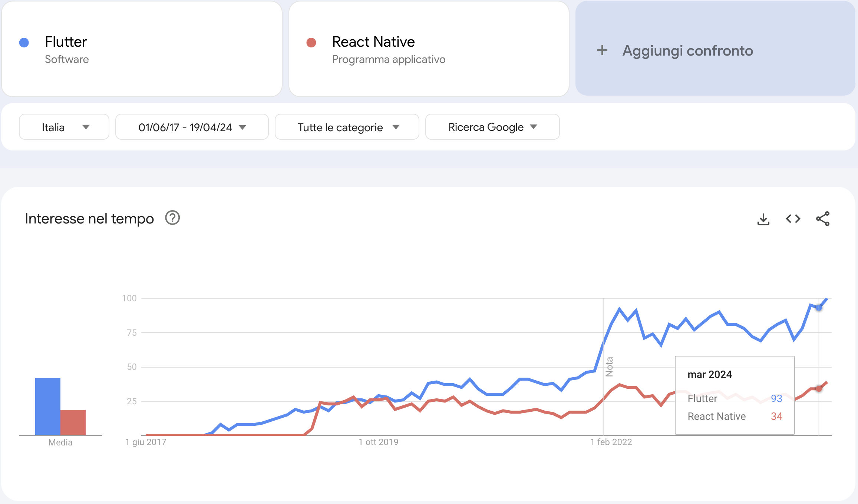Click the React Native data point for mar 2024
The width and height of the screenshot is (858, 504).
[x=819, y=389]
